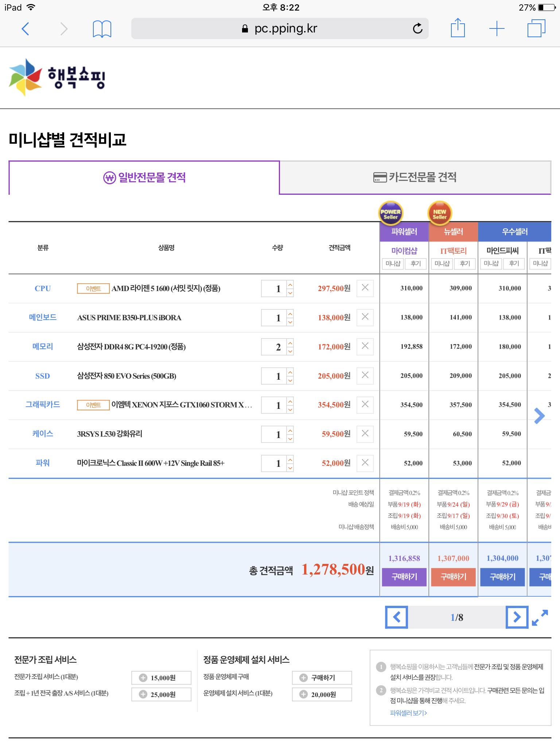Open the Safari share sheet icon
The image size is (560, 747).
click(x=458, y=28)
